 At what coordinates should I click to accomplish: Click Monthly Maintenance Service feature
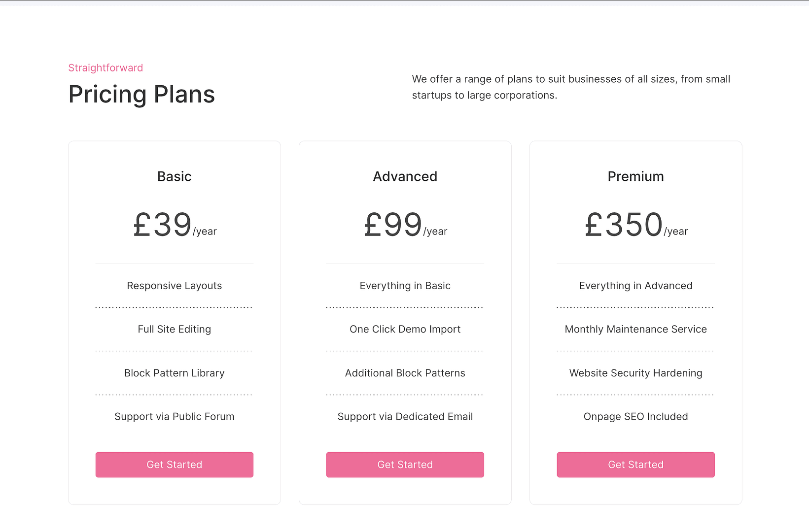coord(636,329)
